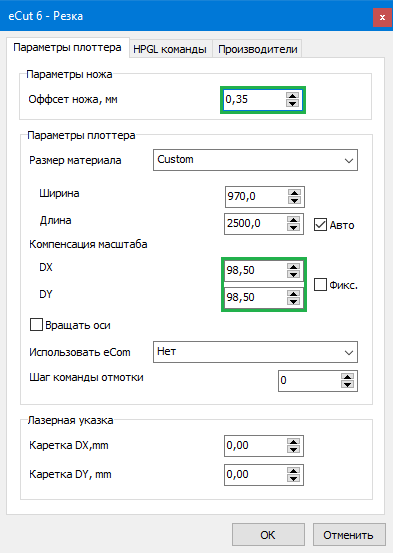
Task: Decrease Шаг команды отмотки with down arrow
Action: click(347, 385)
